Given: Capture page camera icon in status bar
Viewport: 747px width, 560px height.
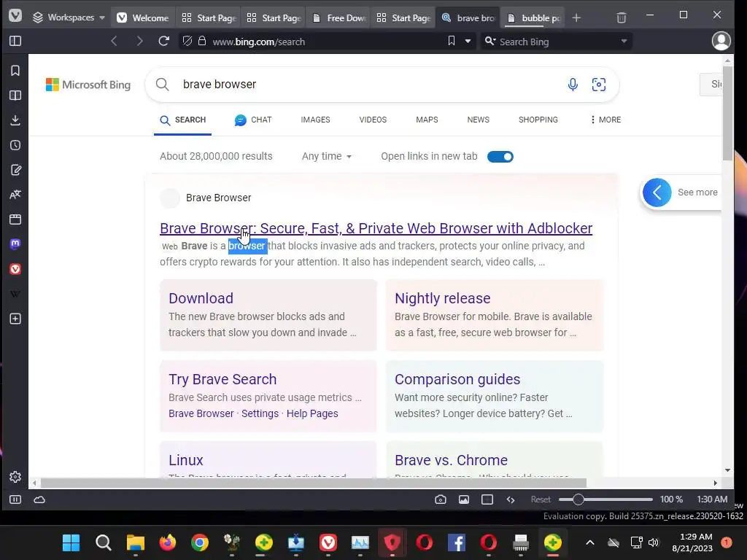Looking at the screenshot, I should (441, 499).
